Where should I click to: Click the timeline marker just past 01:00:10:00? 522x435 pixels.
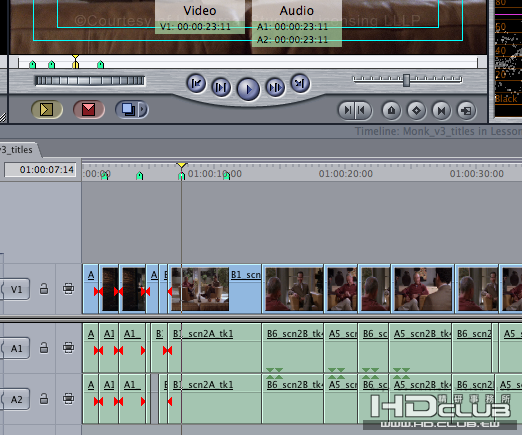(226, 176)
